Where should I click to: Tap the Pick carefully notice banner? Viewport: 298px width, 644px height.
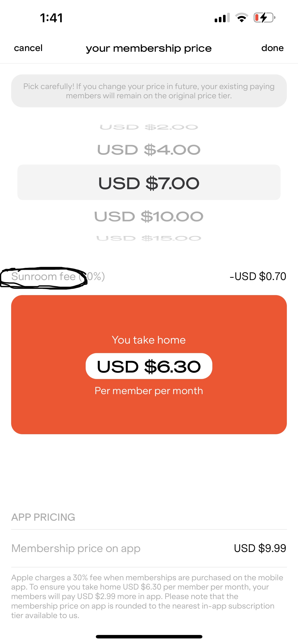coord(149,91)
